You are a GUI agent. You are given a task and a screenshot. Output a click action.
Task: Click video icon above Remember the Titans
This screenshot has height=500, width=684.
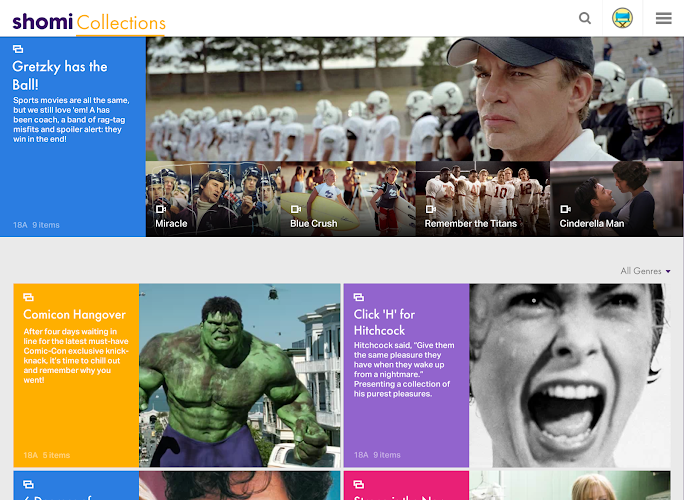[x=431, y=209]
